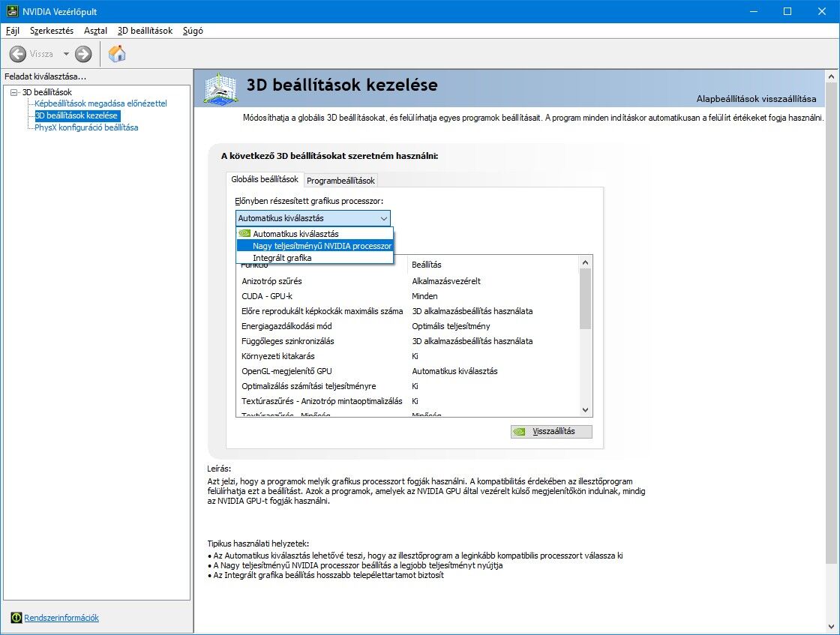Select the 3D beállítások tree root label
Viewport: 840px width, 635px height.
pos(46,92)
